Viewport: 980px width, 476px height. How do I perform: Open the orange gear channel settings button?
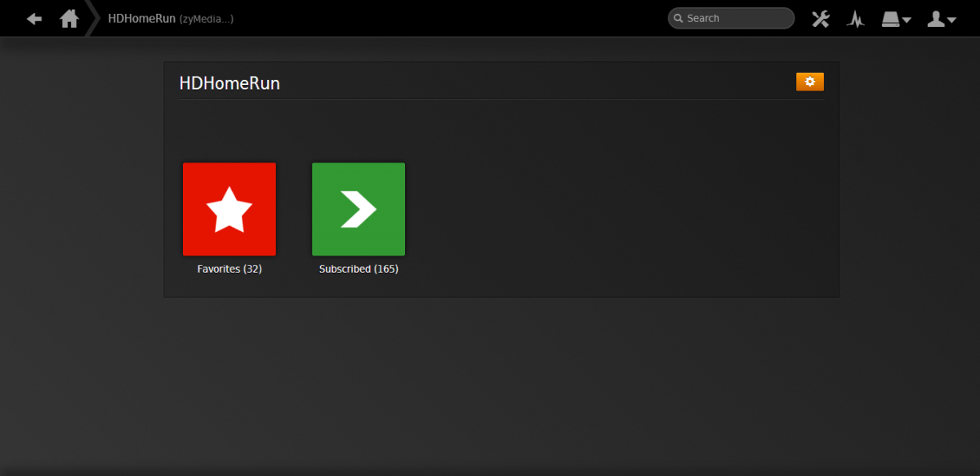point(810,82)
